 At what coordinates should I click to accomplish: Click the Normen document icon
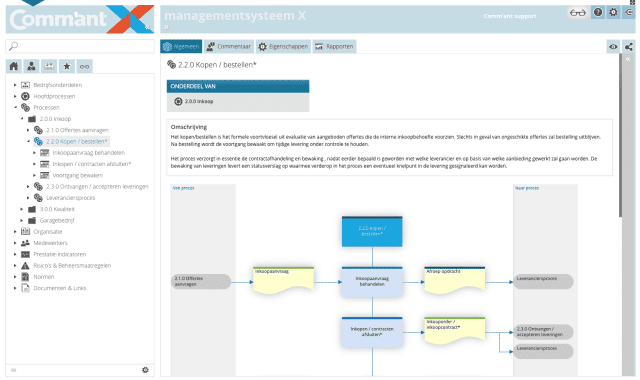point(25,277)
